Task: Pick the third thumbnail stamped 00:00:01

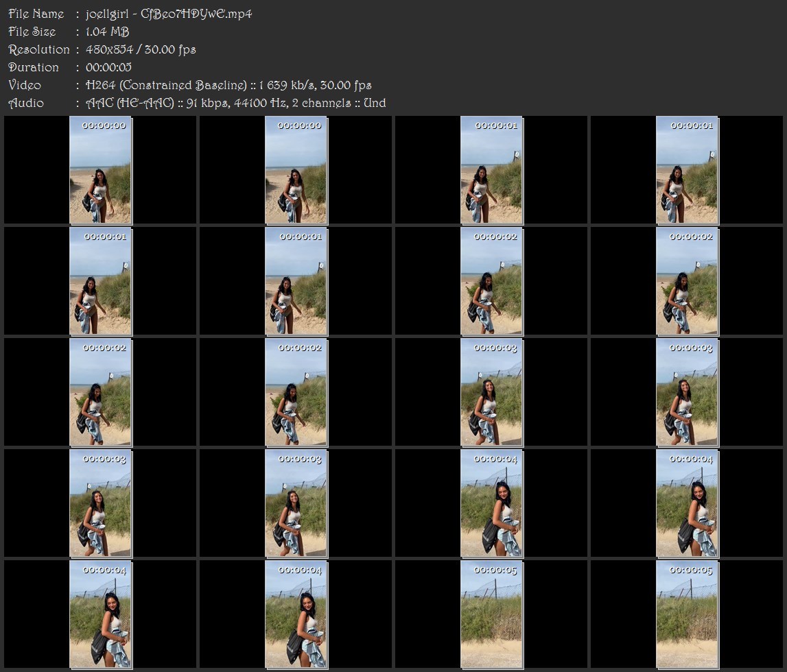Action: coord(100,281)
